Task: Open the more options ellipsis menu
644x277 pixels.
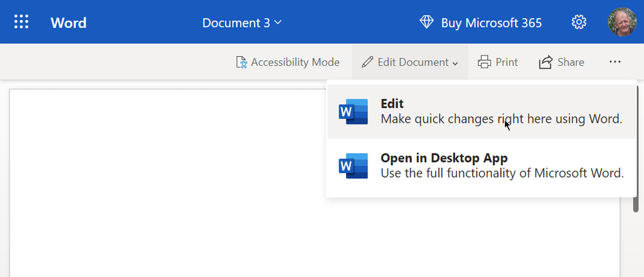Action: pos(615,62)
